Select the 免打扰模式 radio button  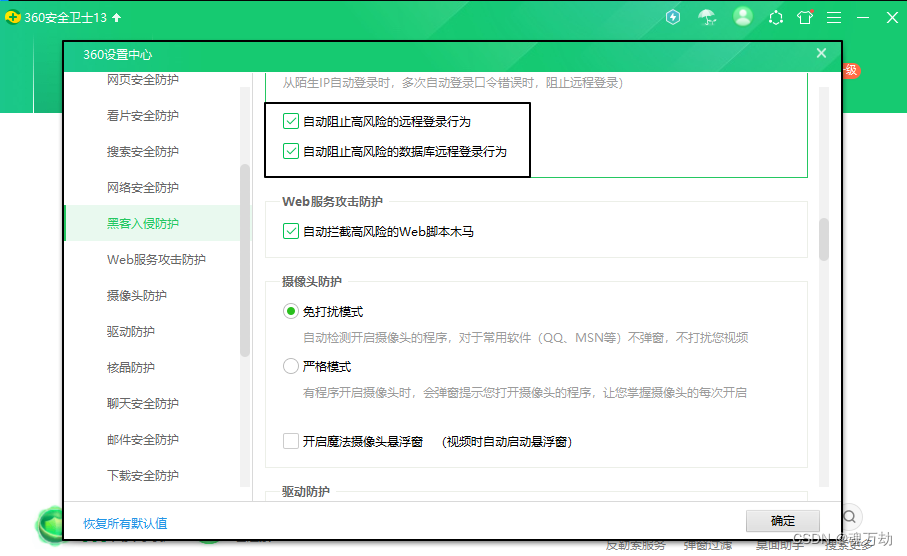290,311
